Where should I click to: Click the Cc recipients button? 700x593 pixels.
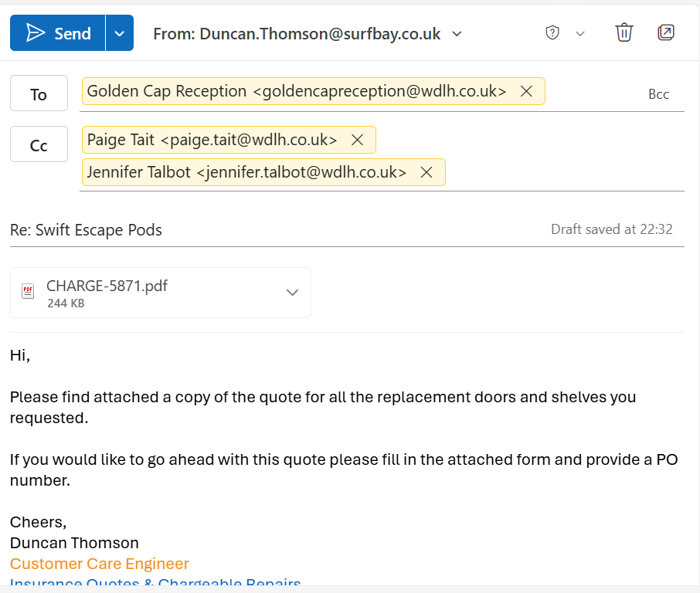[39, 145]
